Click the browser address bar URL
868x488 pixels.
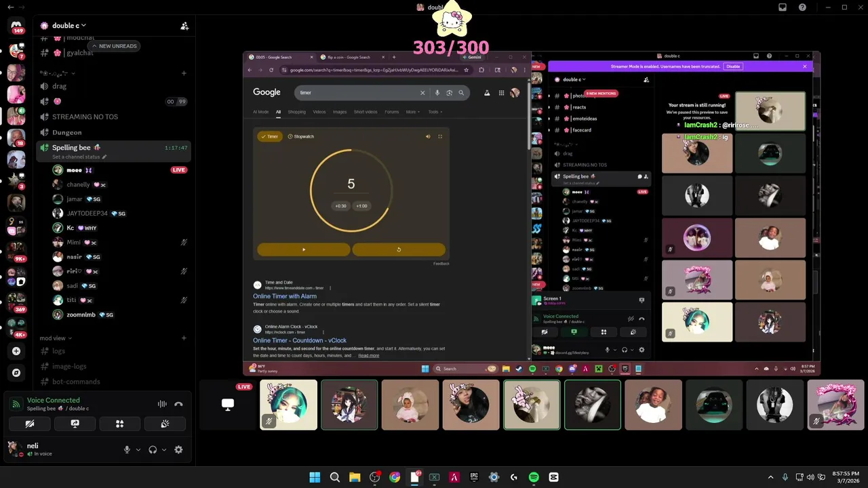pos(373,70)
